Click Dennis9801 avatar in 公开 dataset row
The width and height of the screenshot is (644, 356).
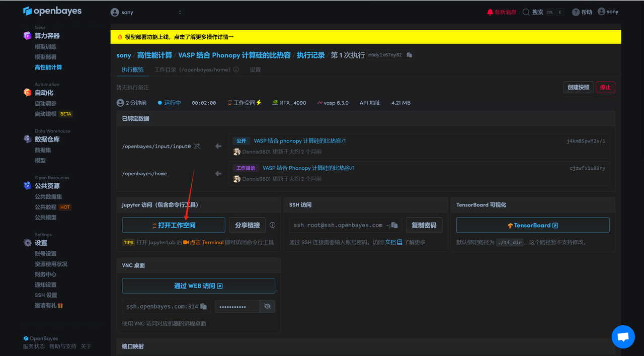(x=236, y=152)
